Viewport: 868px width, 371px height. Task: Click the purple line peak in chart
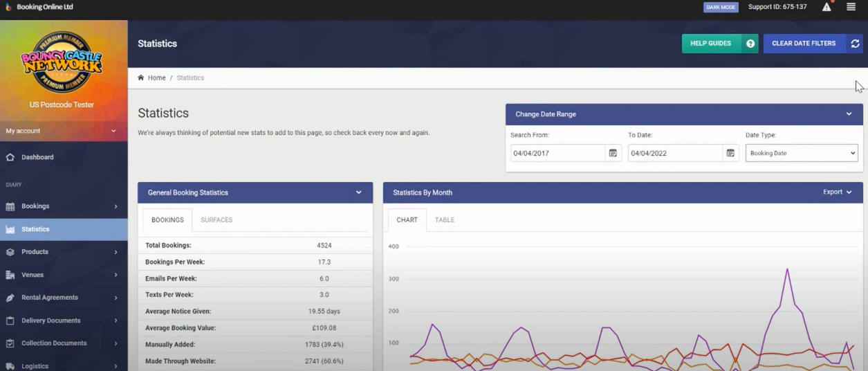pyautogui.click(x=787, y=271)
